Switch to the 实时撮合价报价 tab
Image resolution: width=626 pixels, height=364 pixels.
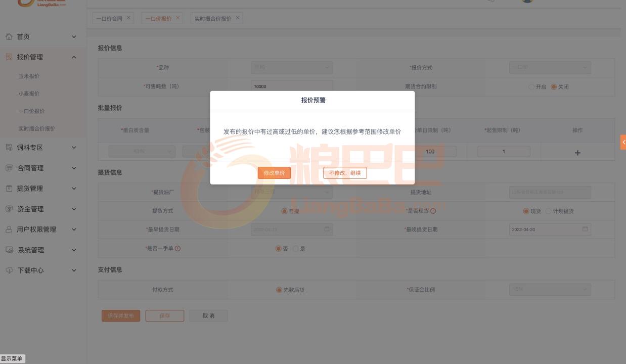coord(213,19)
